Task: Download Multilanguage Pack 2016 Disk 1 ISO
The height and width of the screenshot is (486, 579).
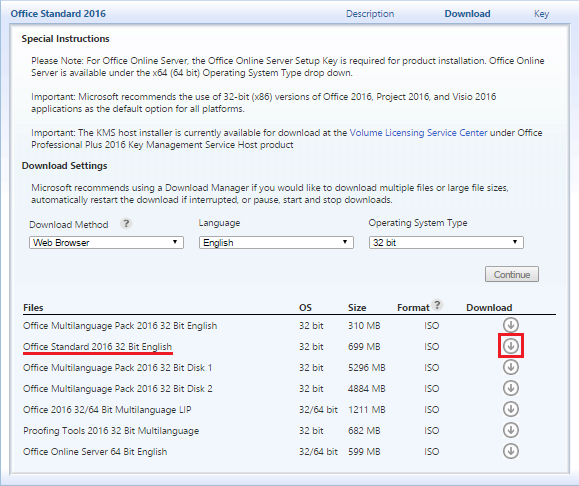Action: 511,367
